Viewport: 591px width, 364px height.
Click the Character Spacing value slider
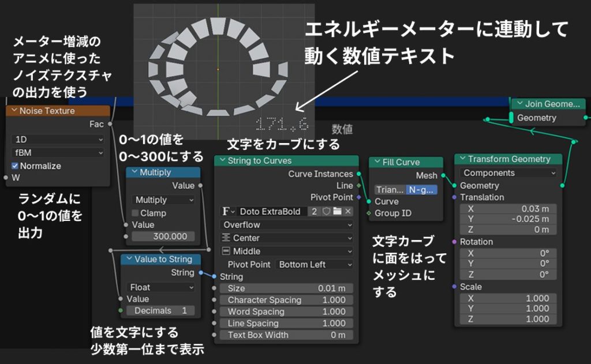286,300
